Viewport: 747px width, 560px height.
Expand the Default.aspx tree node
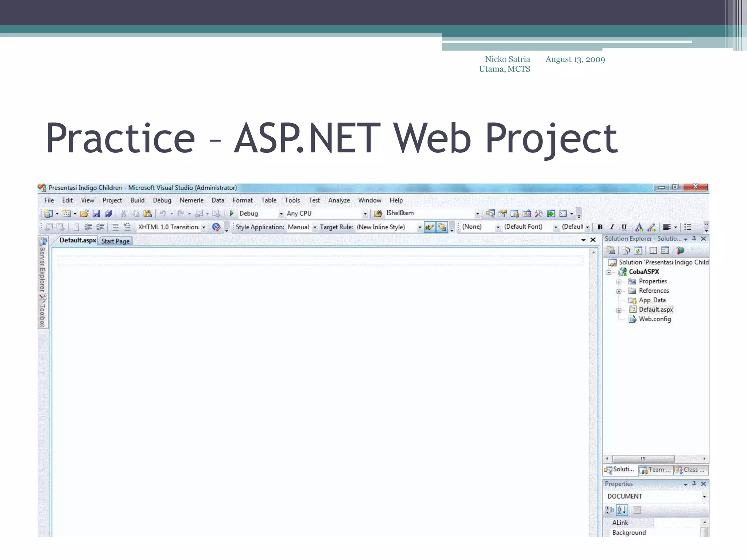coord(619,310)
